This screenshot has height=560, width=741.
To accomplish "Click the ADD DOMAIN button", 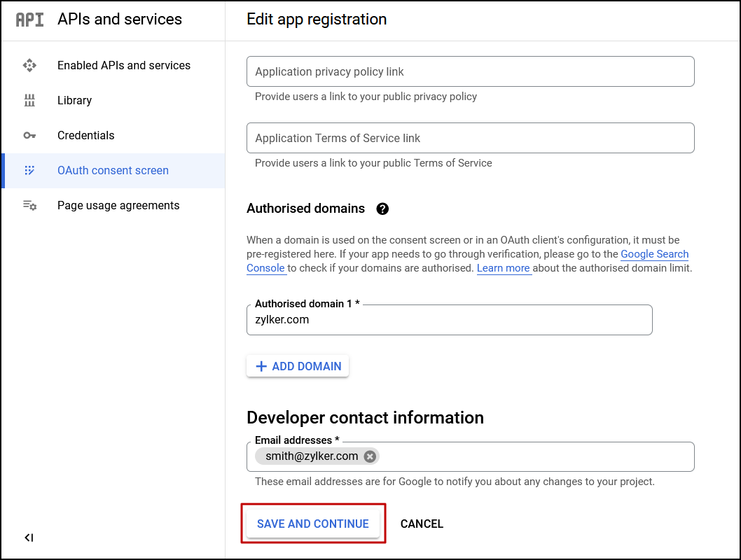I will 297,365.
